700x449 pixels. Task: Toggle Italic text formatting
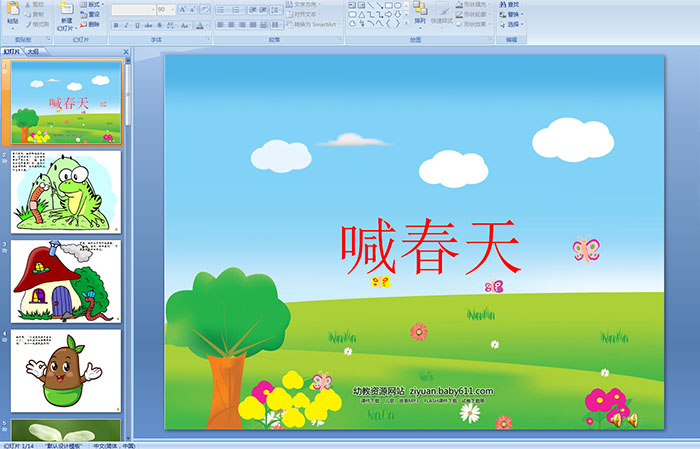coord(126,25)
